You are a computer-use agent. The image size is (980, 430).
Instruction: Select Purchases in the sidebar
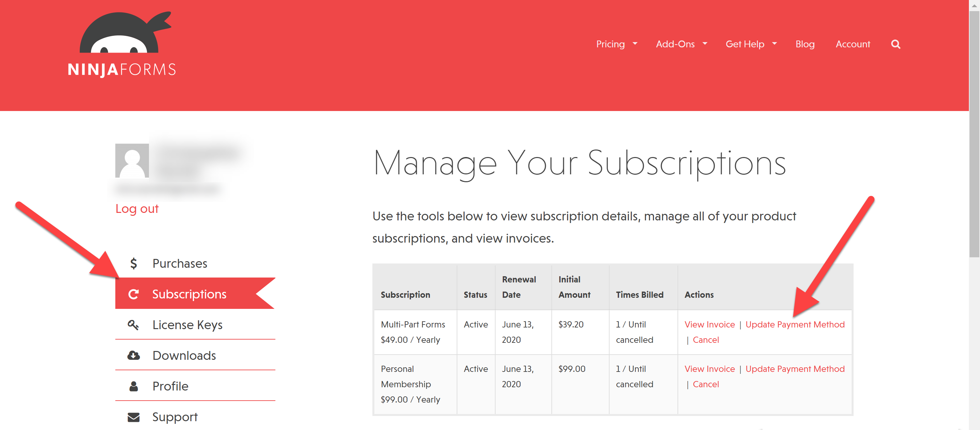pos(195,263)
